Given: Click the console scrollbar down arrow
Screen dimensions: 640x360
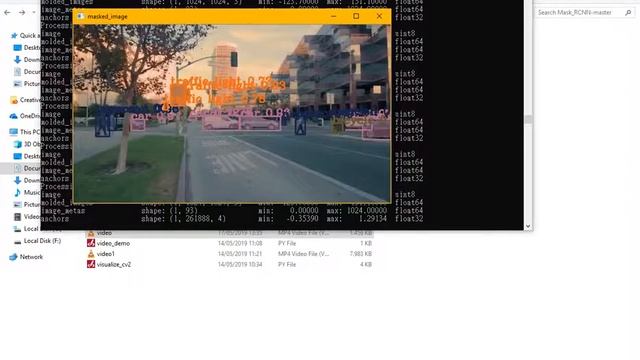Looking at the screenshot, I should 529,226.
